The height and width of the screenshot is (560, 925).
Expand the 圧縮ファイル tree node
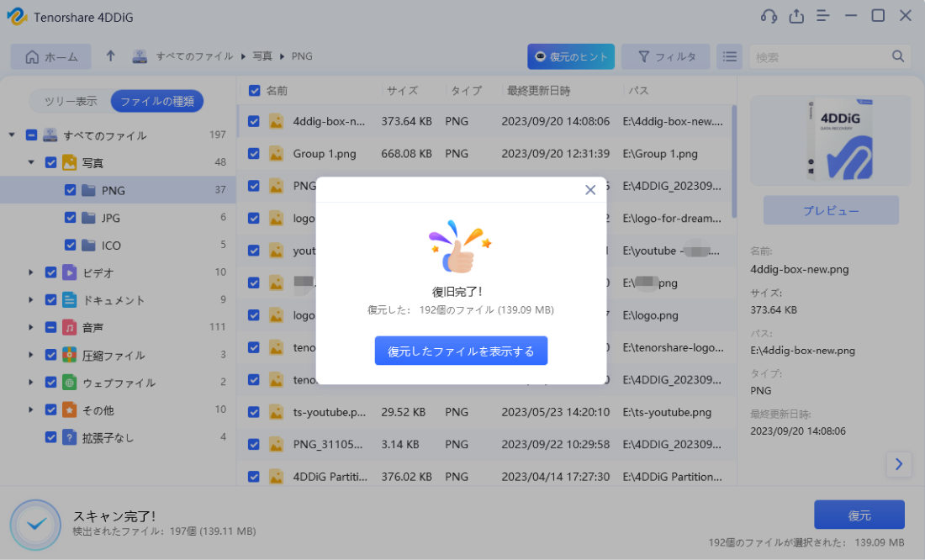click(31, 355)
